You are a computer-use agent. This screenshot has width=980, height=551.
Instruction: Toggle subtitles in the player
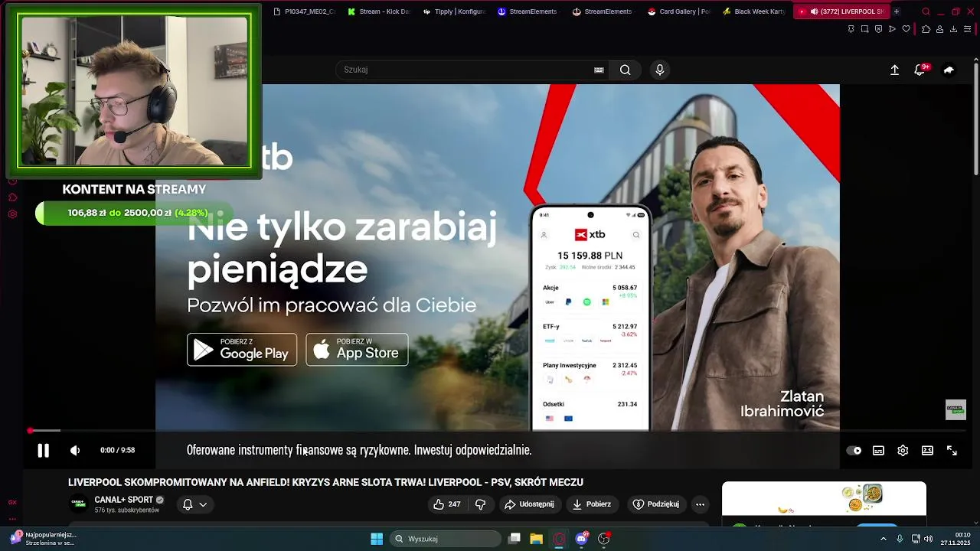(878, 451)
